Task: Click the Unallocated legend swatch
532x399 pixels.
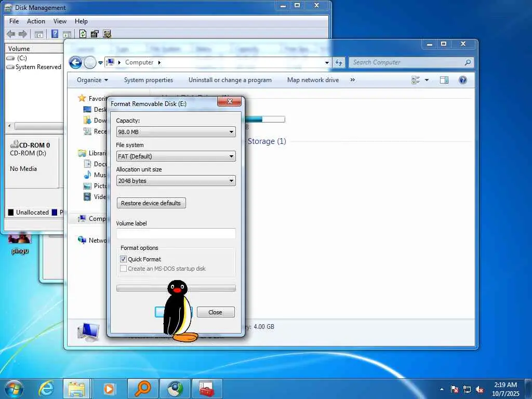Action: (x=10, y=212)
